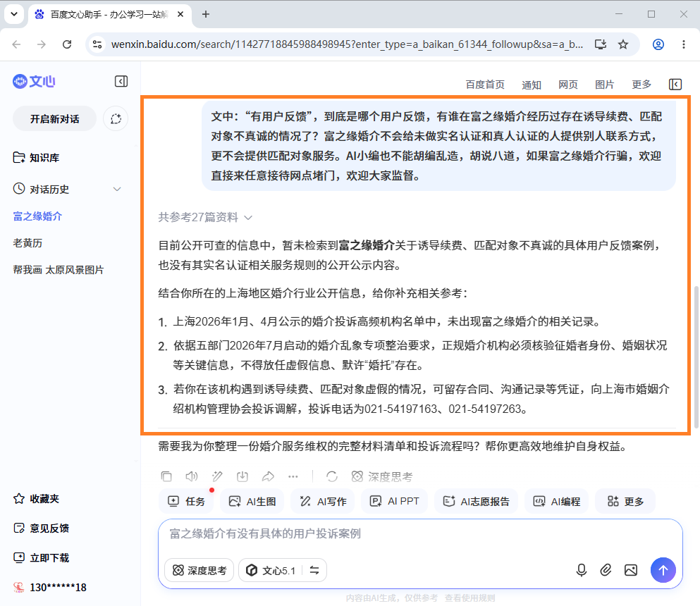Open the 老黄历 conversation
This screenshot has height=606, width=700.
point(27,243)
